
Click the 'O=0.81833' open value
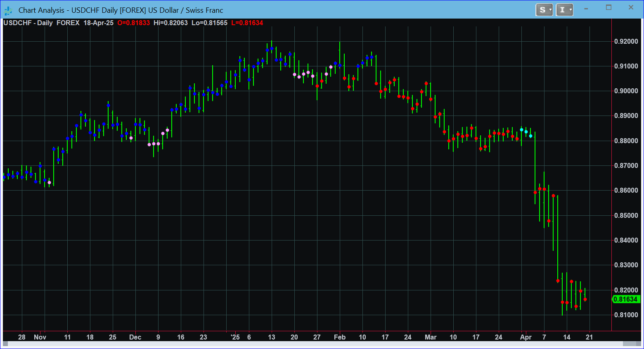pyautogui.click(x=134, y=23)
